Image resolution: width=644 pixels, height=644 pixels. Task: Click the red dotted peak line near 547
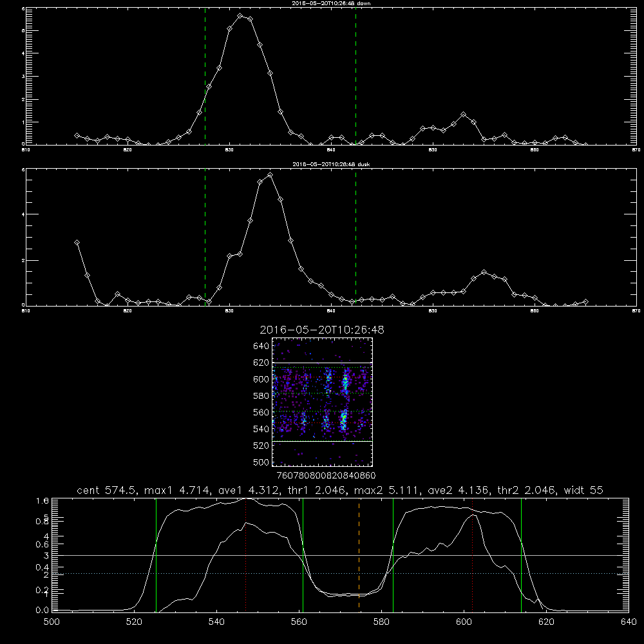[x=245, y=554]
